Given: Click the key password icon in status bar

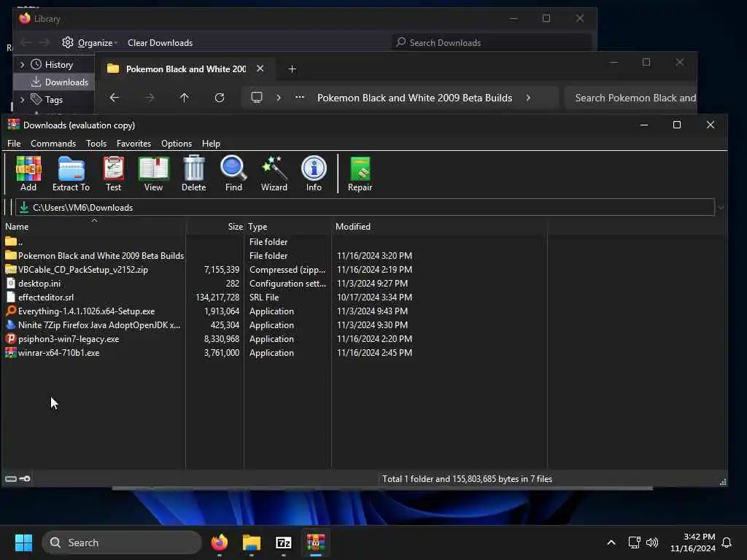Looking at the screenshot, I should pyautogui.click(x=26, y=478).
